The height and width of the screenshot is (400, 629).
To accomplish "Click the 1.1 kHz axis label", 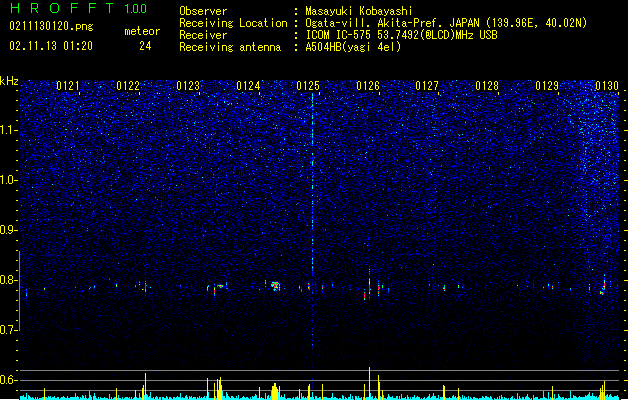I will click(9, 130).
